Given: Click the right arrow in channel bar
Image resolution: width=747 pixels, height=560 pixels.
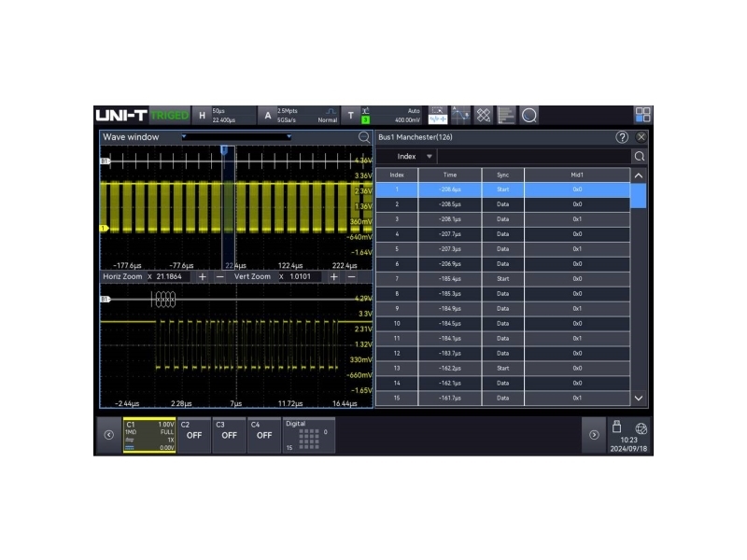Looking at the screenshot, I should (x=594, y=435).
